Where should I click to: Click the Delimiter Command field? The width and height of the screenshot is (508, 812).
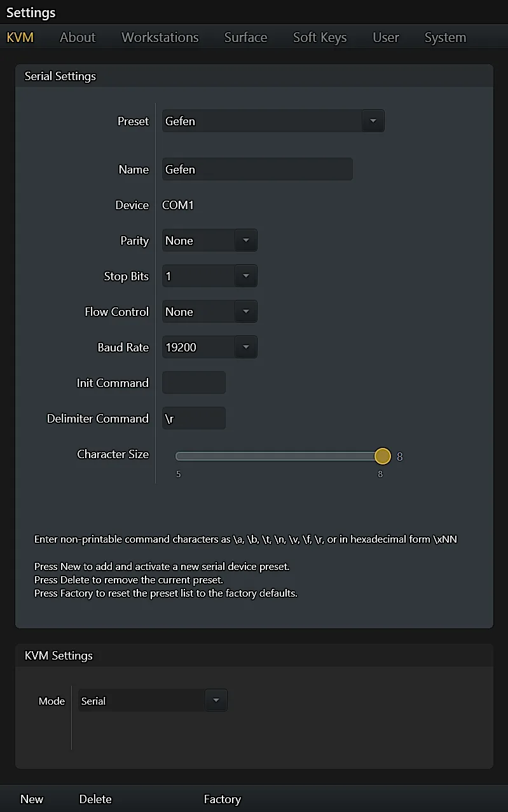click(x=194, y=419)
